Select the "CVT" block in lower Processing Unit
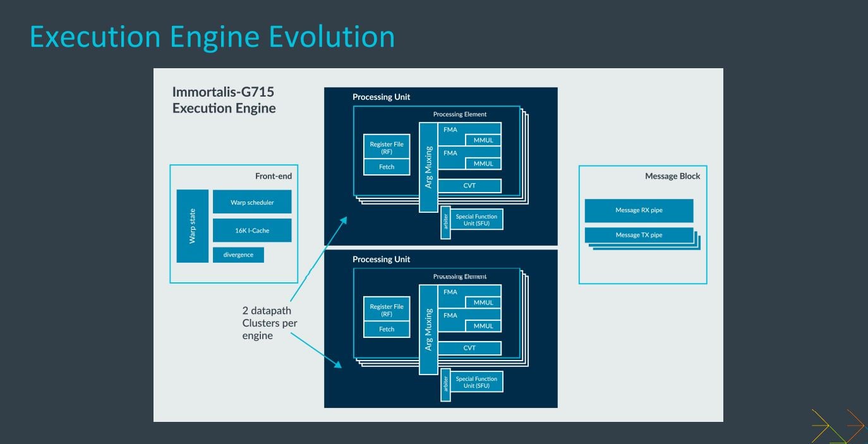This screenshot has width=868, height=444. click(469, 348)
